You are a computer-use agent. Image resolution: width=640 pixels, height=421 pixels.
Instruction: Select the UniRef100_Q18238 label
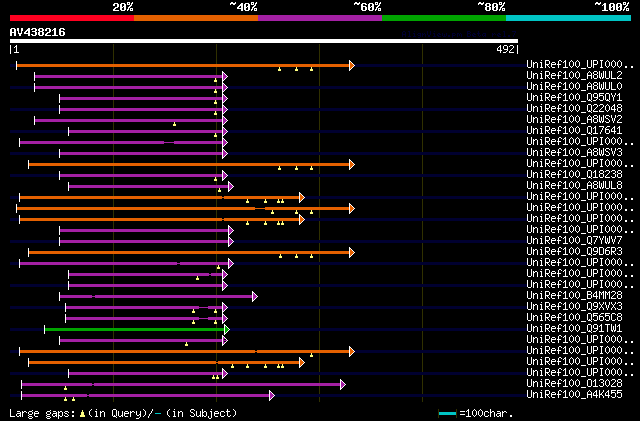pos(574,175)
